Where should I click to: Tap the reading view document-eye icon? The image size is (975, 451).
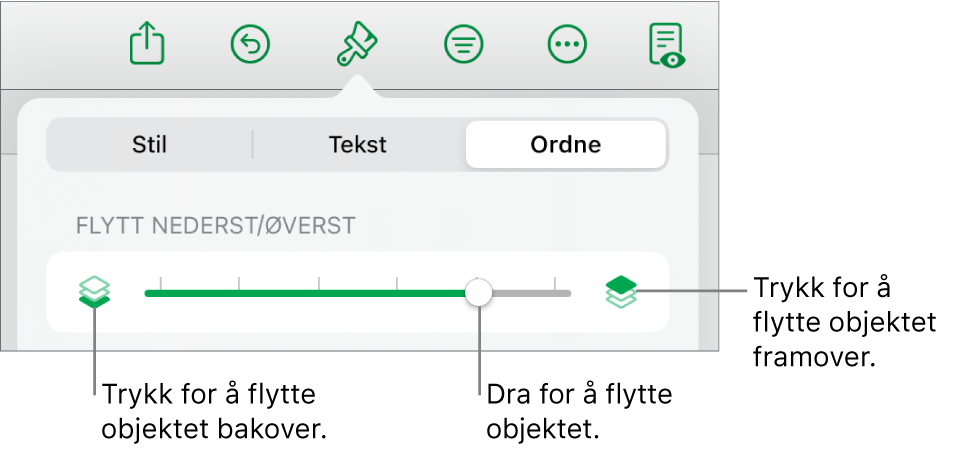pos(667,45)
